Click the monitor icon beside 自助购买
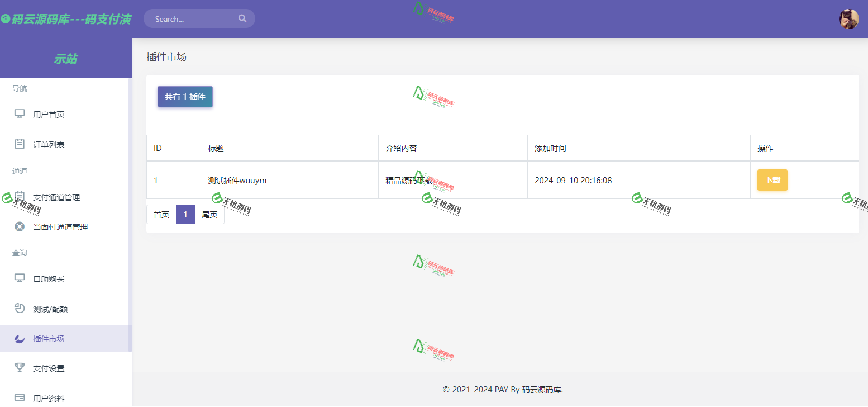868x407 pixels. click(x=20, y=278)
